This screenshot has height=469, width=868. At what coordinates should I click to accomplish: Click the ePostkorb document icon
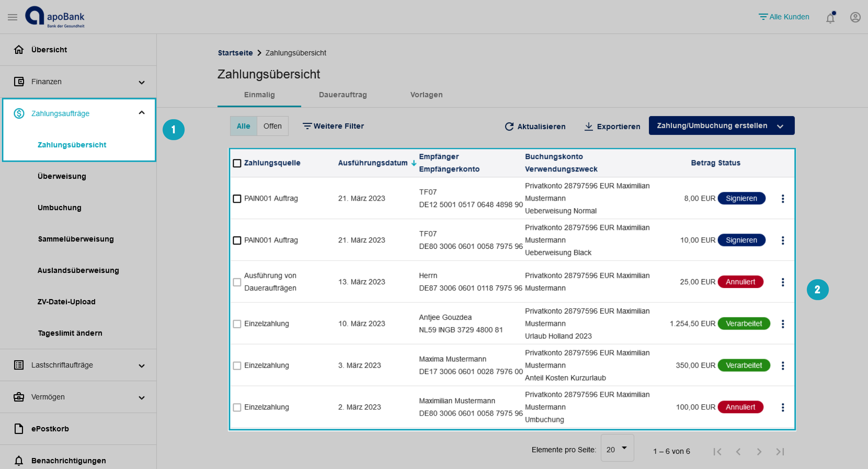(x=19, y=428)
